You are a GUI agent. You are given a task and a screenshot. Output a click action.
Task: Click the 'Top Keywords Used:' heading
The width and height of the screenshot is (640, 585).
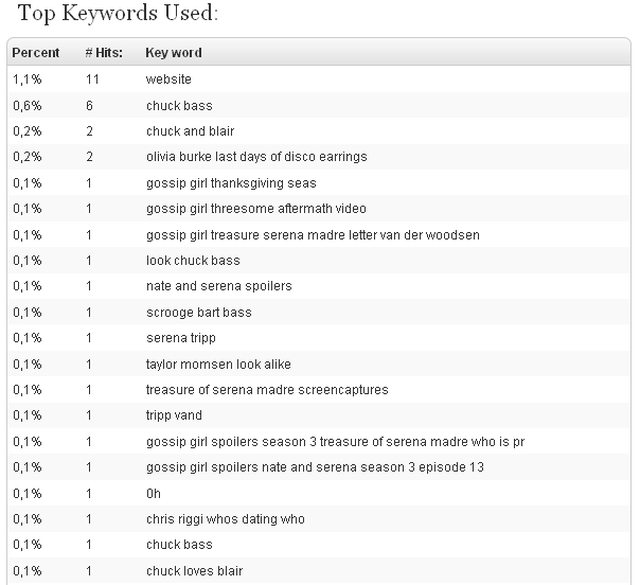pos(118,13)
